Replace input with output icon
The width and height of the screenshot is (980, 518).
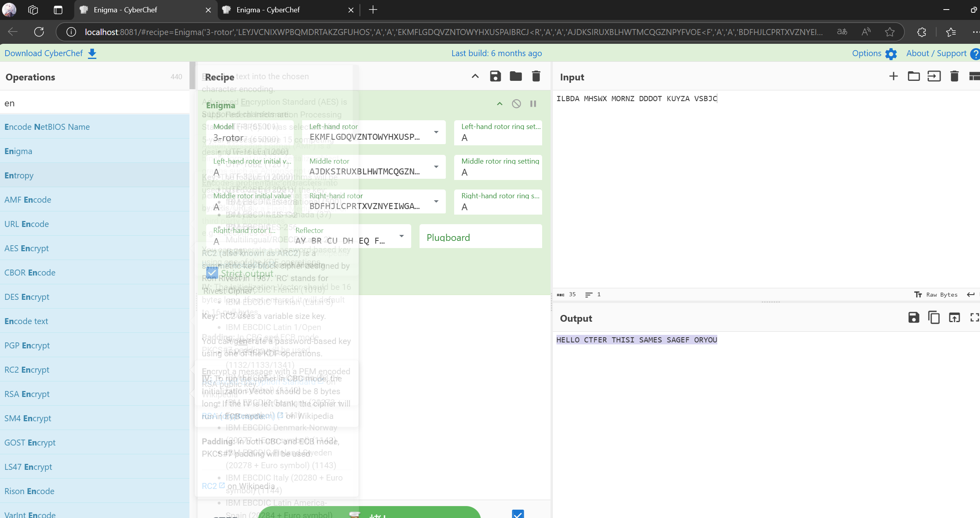coord(954,317)
